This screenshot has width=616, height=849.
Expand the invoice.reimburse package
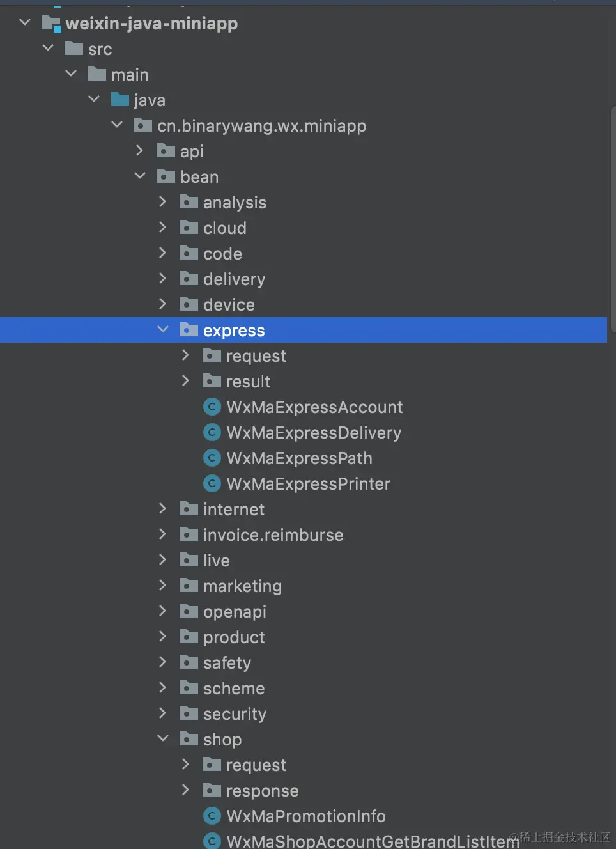[x=163, y=534]
